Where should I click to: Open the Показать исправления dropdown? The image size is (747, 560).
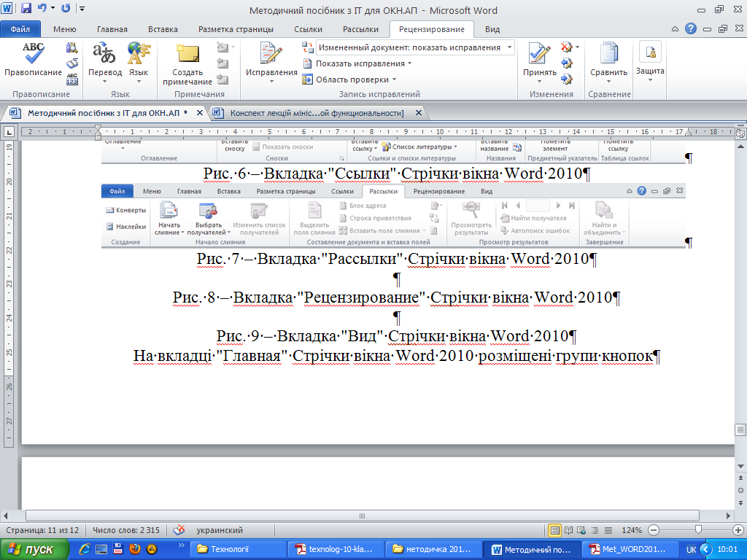357,63
